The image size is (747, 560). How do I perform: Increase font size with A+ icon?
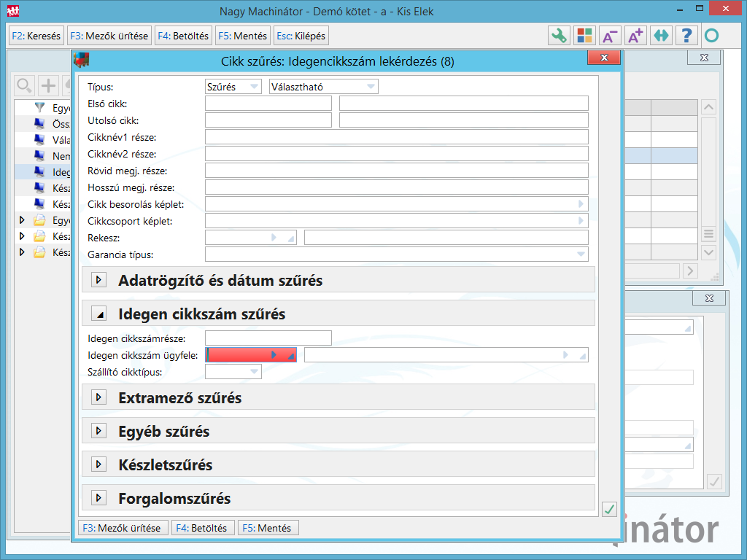tap(635, 36)
